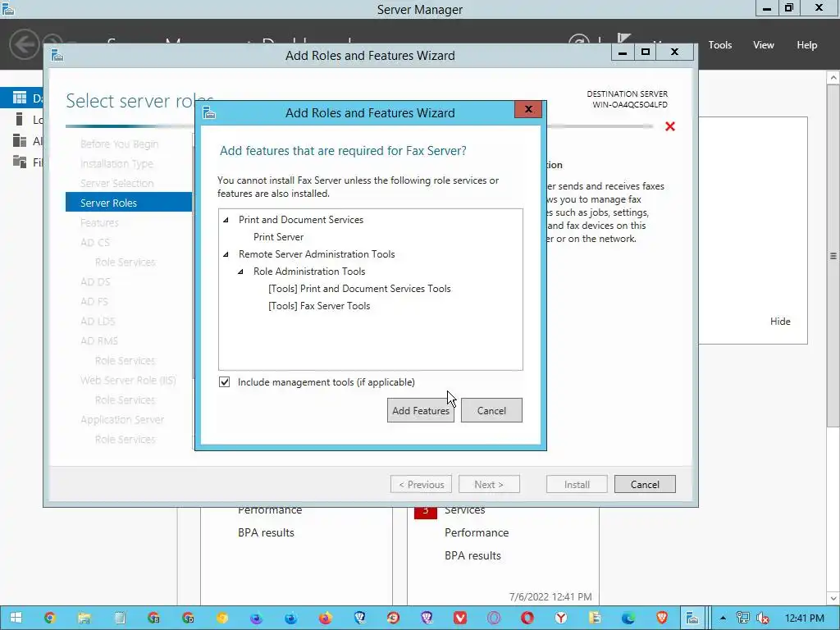Click the wizard's Previous button
The height and width of the screenshot is (630, 840).
pyautogui.click(x=421, y=484)
